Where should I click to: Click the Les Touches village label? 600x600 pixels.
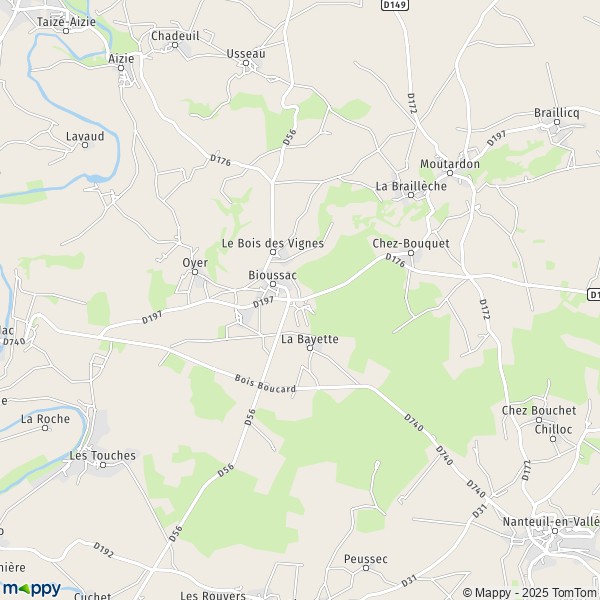103,455
